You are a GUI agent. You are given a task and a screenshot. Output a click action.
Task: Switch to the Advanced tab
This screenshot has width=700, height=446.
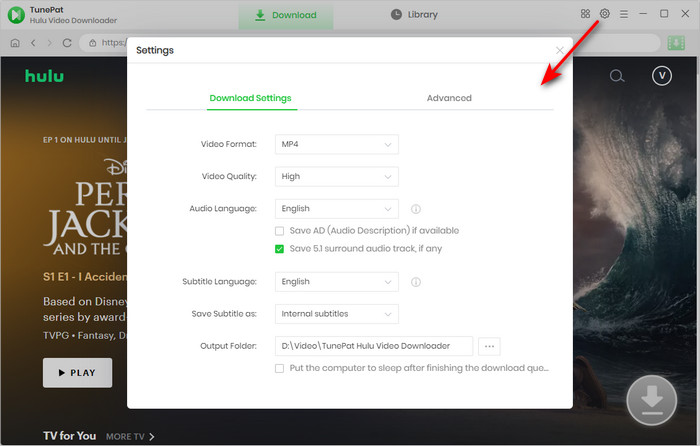coord(449,98)
